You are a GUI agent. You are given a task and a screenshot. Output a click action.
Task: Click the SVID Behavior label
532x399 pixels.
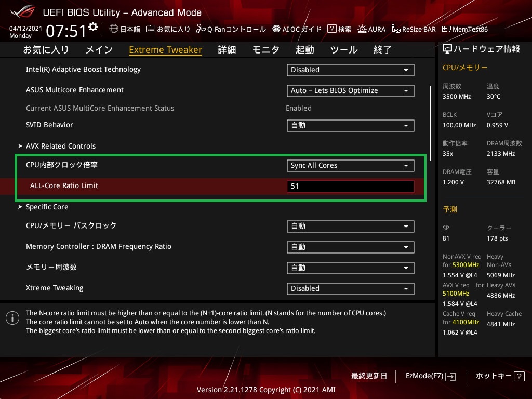point(49,125)
